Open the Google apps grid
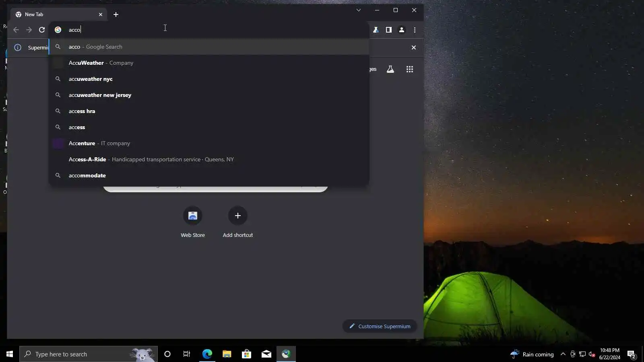 [x=410, y=69]
